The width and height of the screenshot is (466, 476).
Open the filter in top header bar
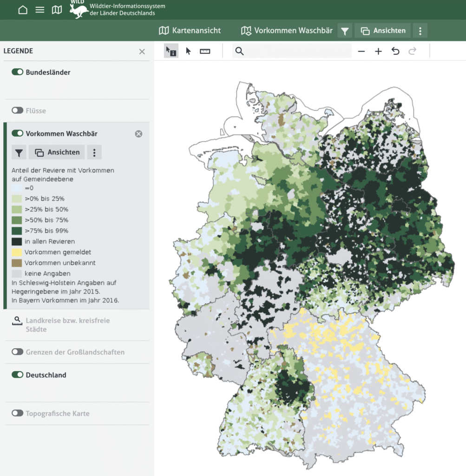(344, 31)
